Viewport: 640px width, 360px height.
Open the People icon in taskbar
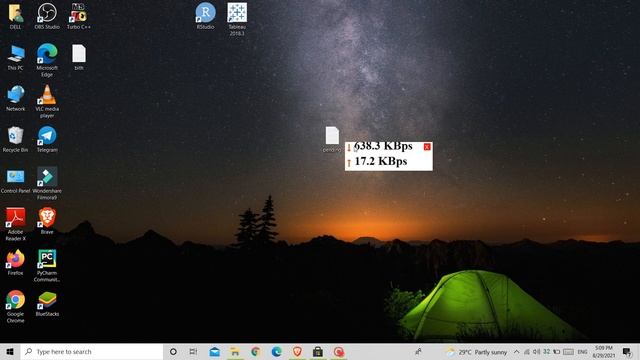(418, 351)
